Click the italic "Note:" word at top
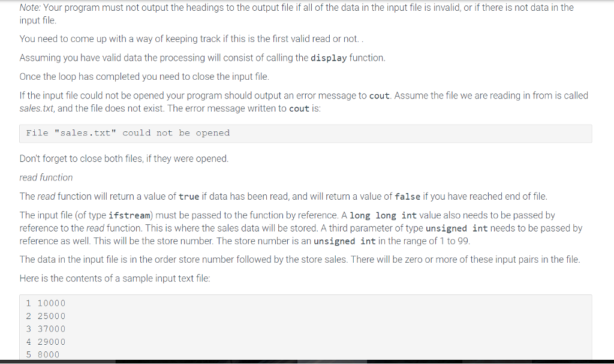Screen dimensions: 614x364 pos(29,8)
